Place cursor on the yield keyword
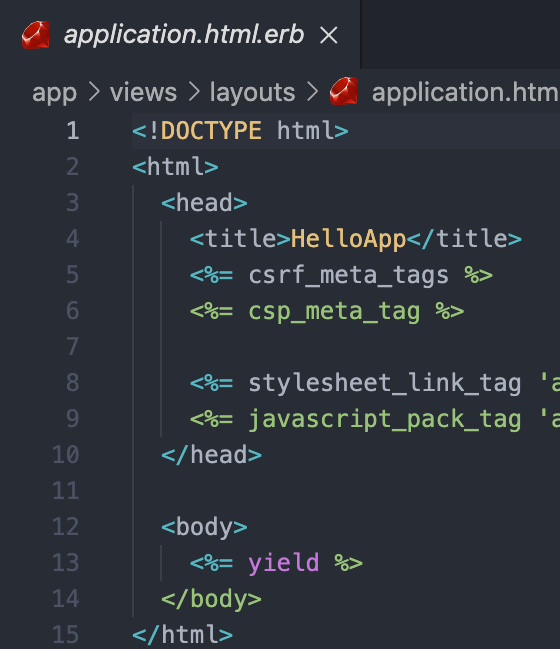Screen dimensions: 560x649 point(284,563)
